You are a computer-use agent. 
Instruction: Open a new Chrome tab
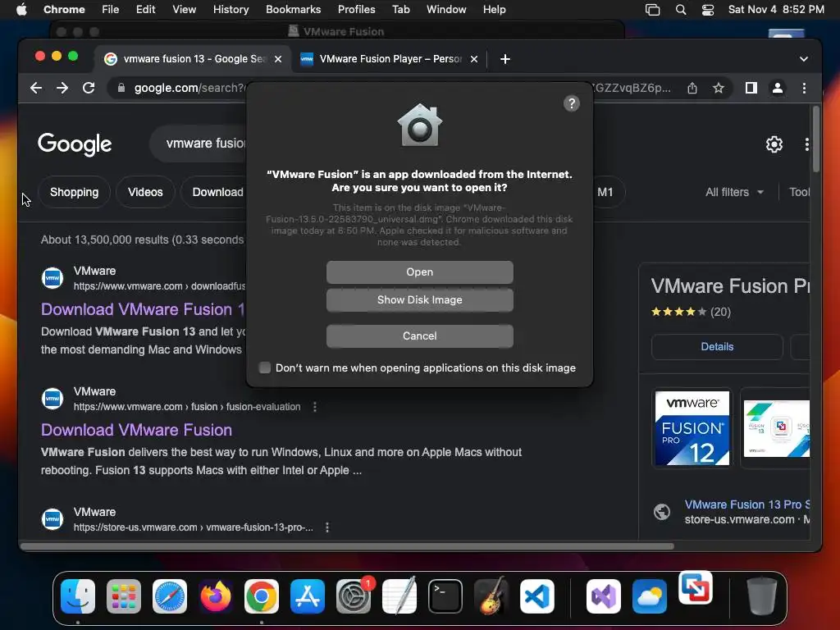(x=505, y=59)
